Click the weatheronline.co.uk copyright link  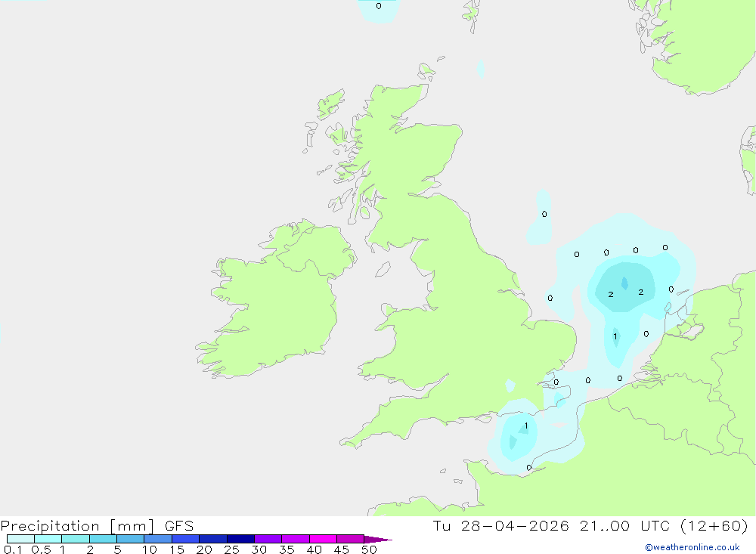pos(692,547)
